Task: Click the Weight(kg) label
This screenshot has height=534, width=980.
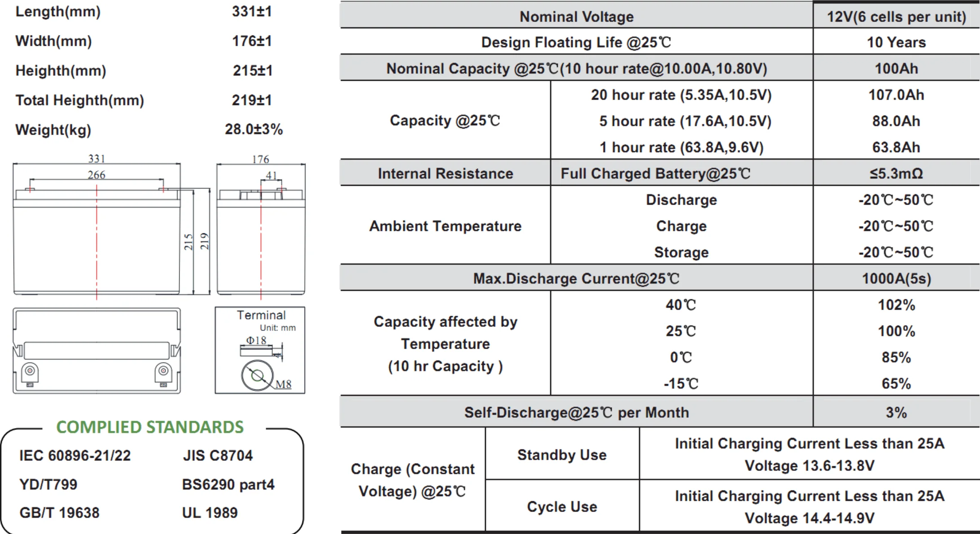Action: pos(53,130)
